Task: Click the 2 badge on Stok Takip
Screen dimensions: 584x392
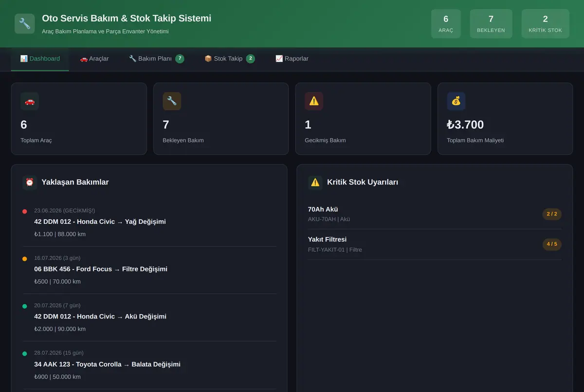Action: click(x=251, y=59)
